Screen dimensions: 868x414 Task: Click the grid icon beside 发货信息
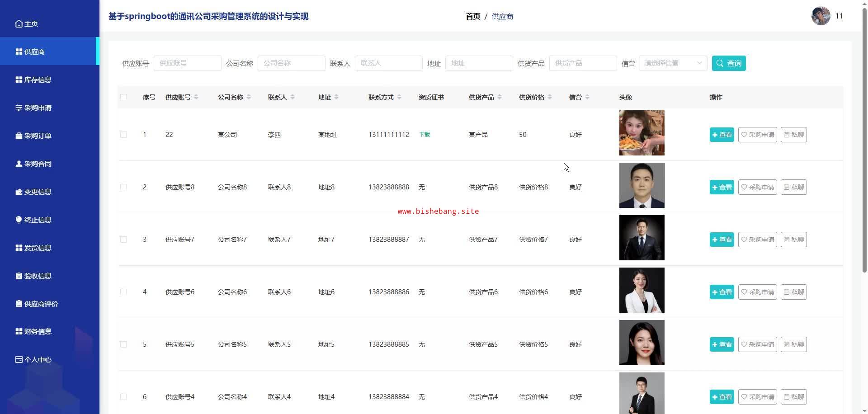click(19, 248)
